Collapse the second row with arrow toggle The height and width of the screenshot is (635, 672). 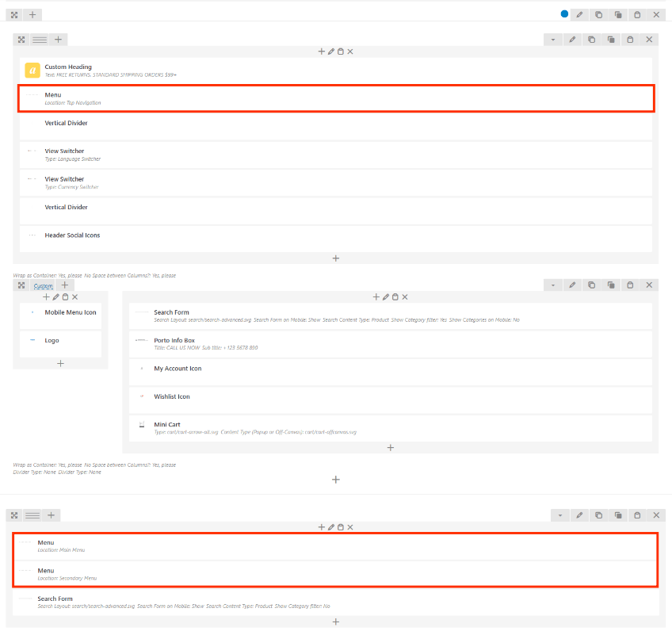[553, 285]
